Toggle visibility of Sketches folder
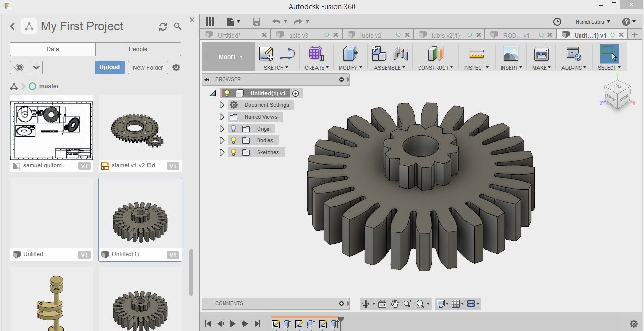This screenshot has height=331, width=644. (x=233, y=152)
